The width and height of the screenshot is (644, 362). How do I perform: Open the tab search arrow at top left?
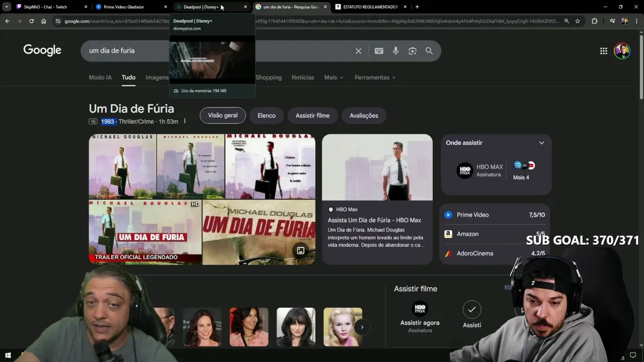tap(7, 7)
